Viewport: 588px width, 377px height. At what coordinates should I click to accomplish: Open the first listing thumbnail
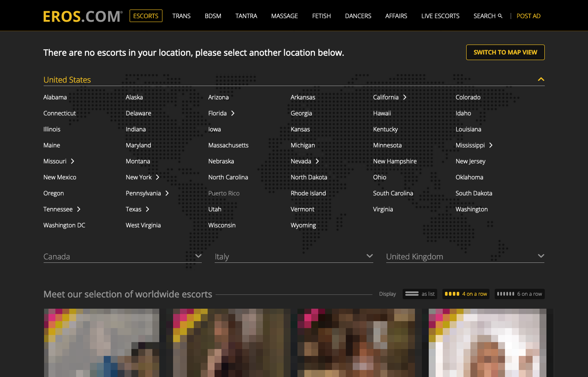click(102, 342)
